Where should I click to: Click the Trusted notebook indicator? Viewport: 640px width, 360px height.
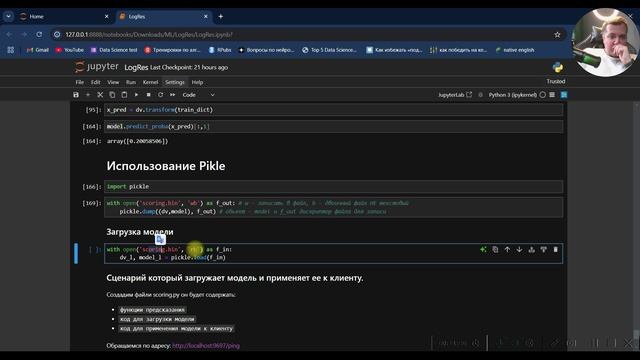[x=556, y=81]
